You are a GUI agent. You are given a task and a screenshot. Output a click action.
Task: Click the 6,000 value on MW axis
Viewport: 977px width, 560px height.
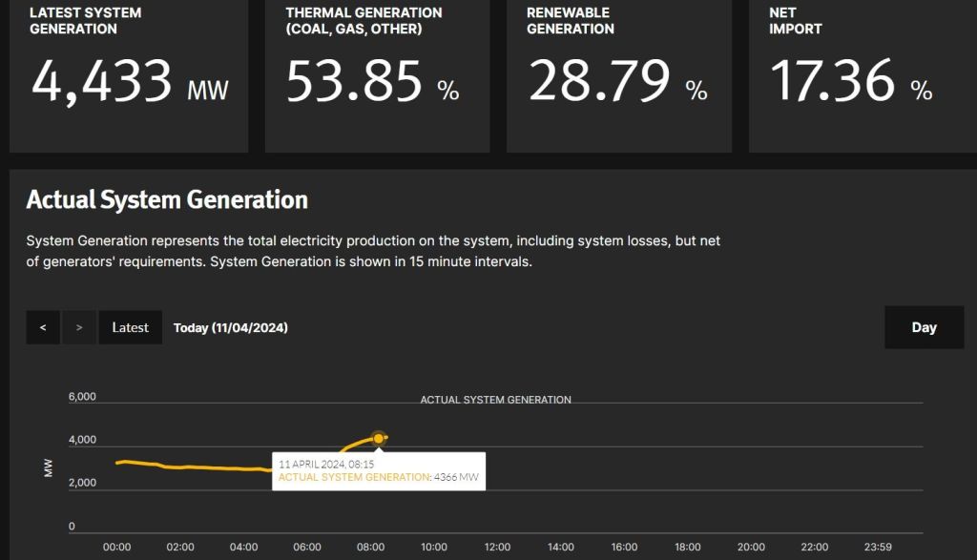point(82,397)
